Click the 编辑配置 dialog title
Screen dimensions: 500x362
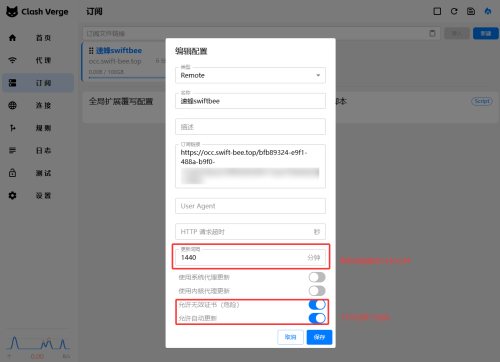(191, 51)
